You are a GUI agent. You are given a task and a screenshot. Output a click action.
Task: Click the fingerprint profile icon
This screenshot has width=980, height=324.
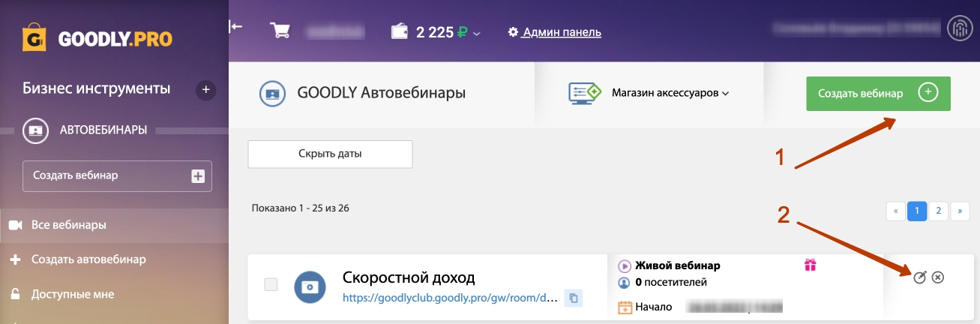coord(960,28)
